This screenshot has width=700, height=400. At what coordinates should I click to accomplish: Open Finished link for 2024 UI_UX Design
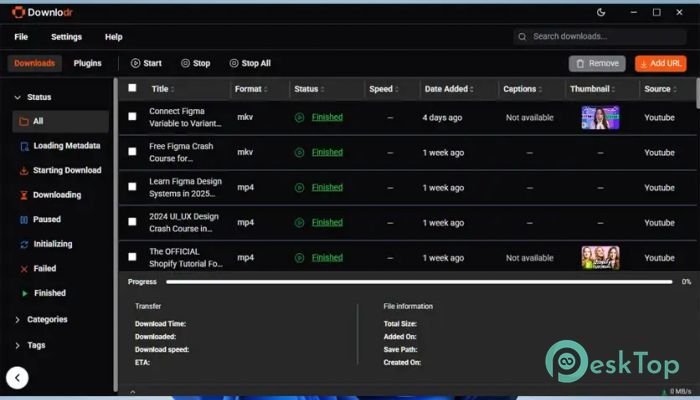pyautogui.click(x=327, y=223)
